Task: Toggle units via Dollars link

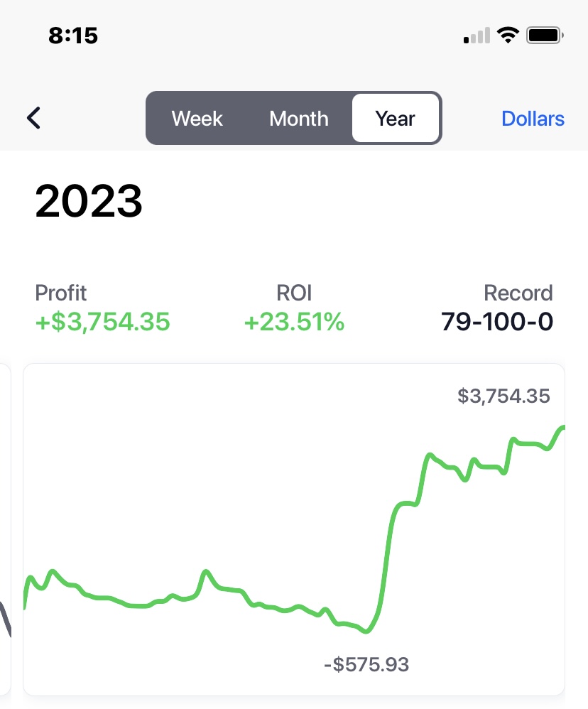Action: pyautogui.click(x=533, y=119)
